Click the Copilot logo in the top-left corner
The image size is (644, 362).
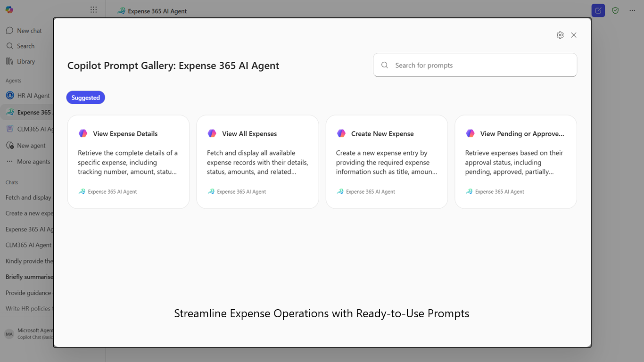click(x=9, y=10)
